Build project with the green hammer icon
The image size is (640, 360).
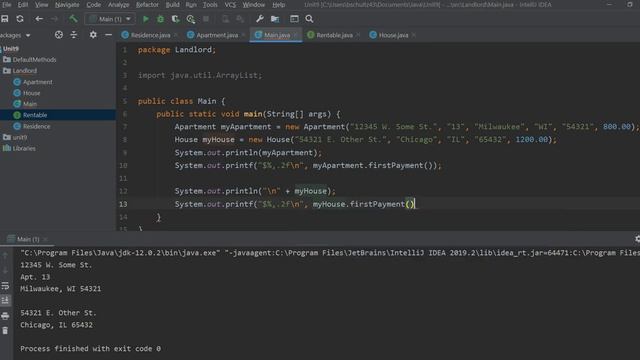pos(73,19)
